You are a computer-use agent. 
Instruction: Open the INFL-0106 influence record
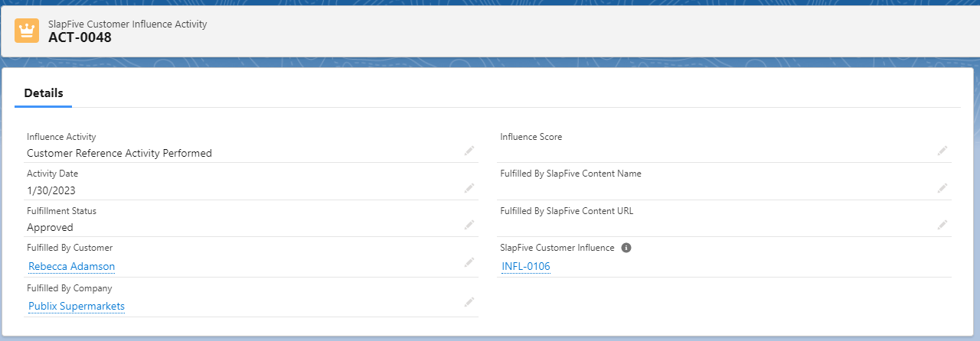pyautogui.click(x=526, y=266)
